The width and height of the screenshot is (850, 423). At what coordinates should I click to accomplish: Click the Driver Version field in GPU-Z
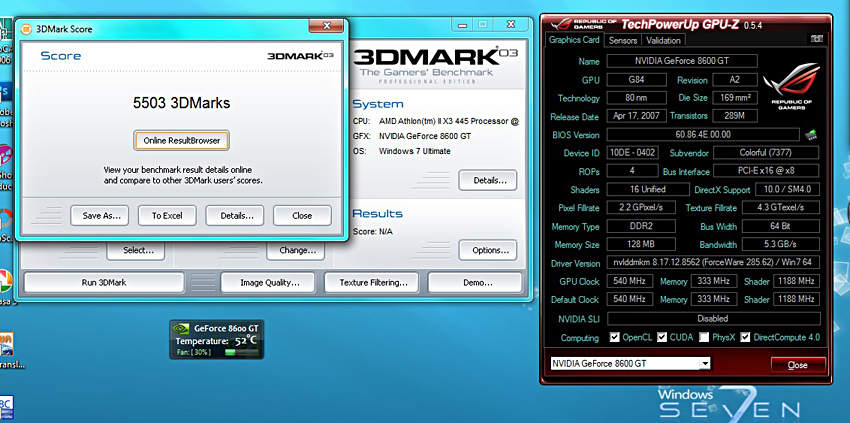point(713,263)
